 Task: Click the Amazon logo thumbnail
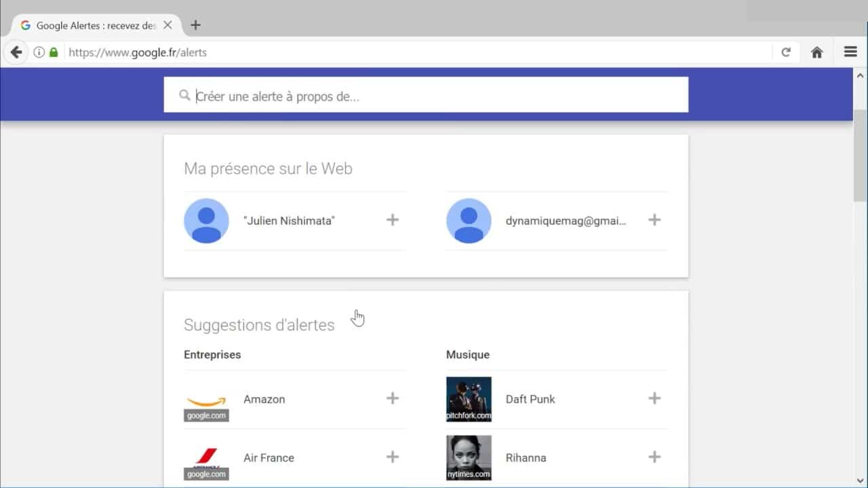pos(206,399)
